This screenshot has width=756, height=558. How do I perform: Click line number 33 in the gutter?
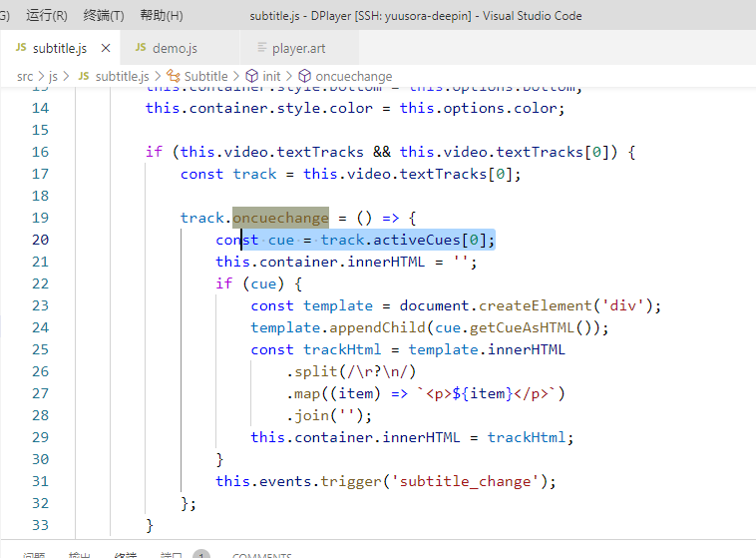click(41, 525)
